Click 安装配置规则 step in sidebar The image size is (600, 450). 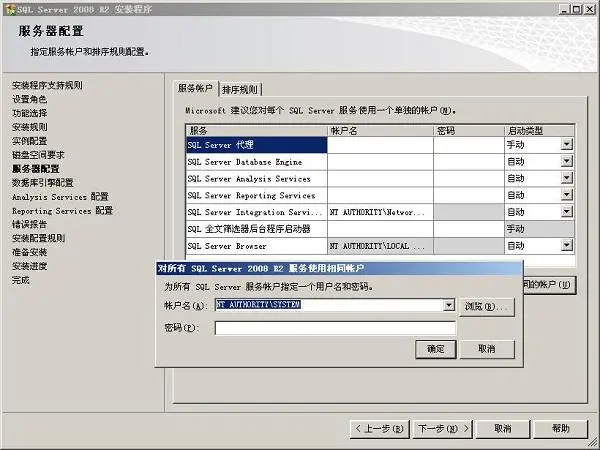(x=38, y=238)
